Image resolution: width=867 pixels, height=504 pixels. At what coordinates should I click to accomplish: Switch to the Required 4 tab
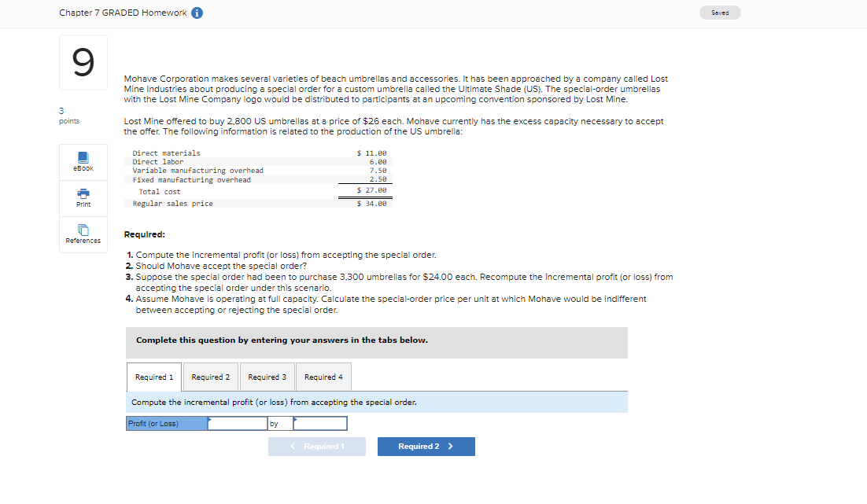pos(323,377)
